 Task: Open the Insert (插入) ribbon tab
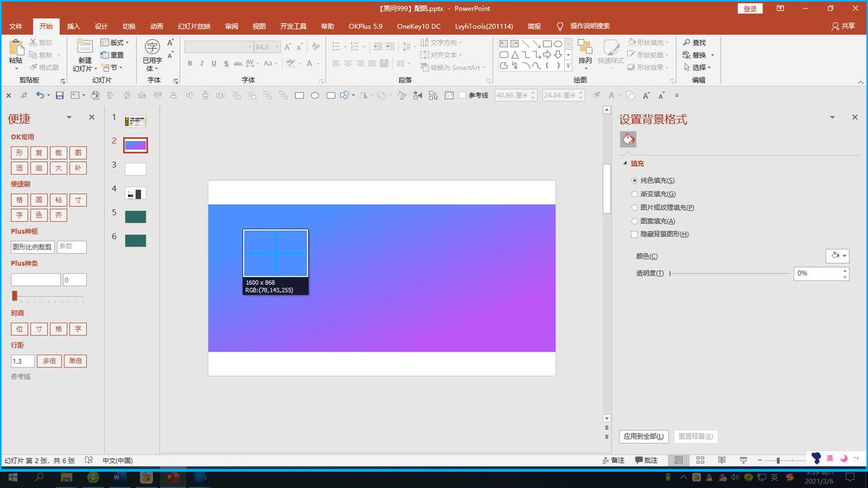tap(74, 26)
